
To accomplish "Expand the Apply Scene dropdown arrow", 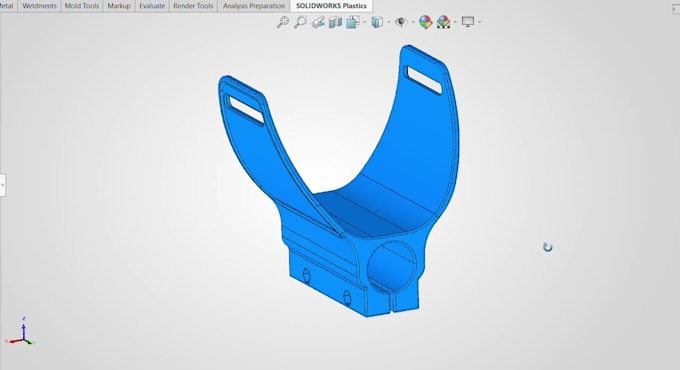I will pyautogui.click(x=455, y=22).
